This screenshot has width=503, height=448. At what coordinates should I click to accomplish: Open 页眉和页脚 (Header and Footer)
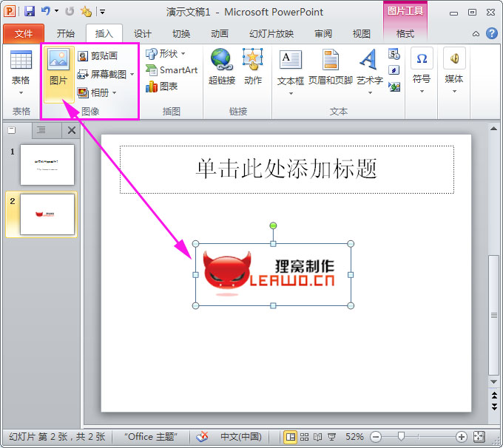[x=331, y=67]
